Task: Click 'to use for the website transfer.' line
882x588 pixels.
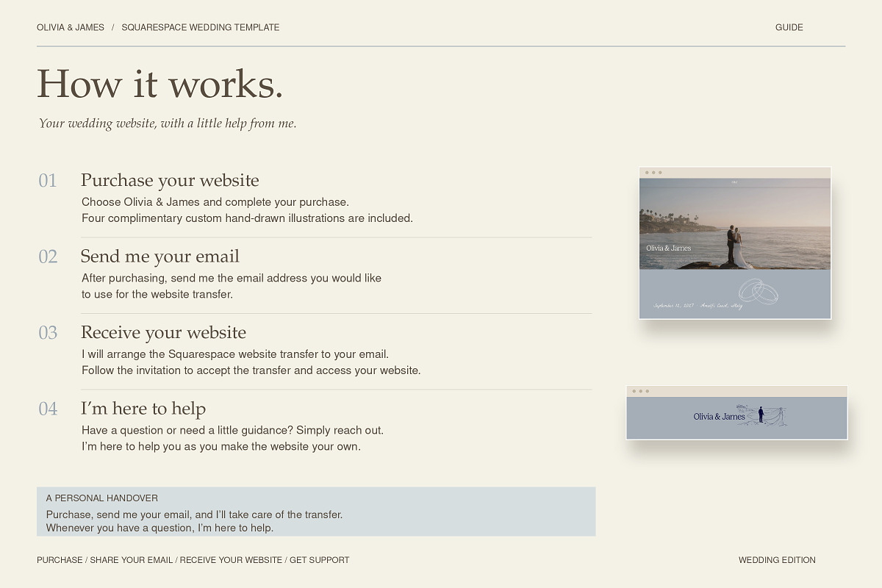Action: click(x=157, y=294)
